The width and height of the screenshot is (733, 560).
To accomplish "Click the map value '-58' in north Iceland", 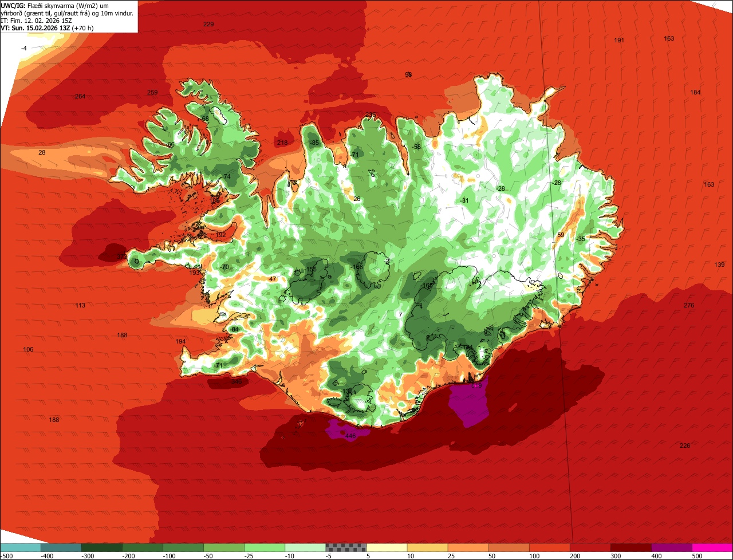I will tap(416, 147).
